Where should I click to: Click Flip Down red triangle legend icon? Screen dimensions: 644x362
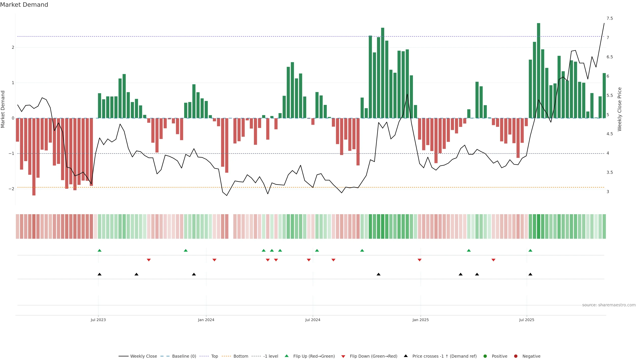[x=343, y=356]
